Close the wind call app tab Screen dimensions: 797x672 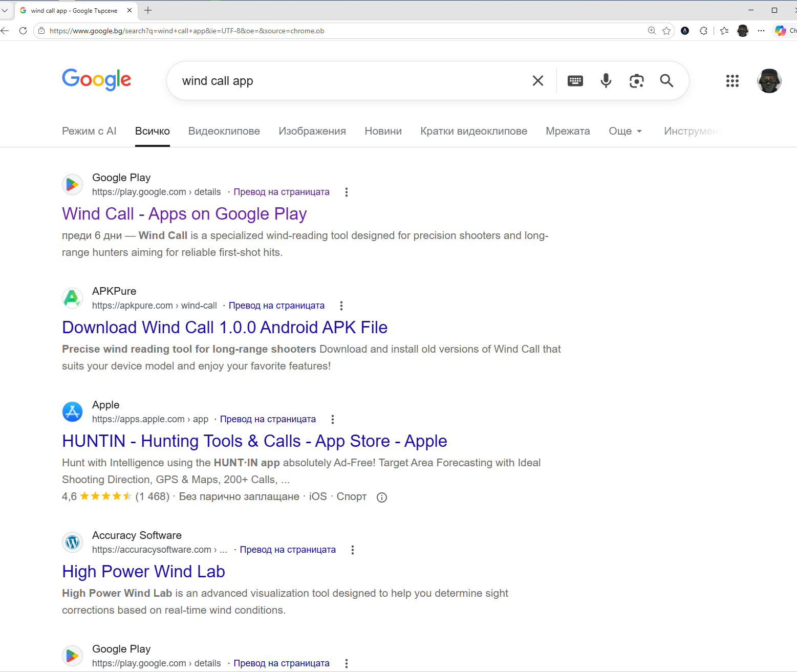(x=130, y=10)
